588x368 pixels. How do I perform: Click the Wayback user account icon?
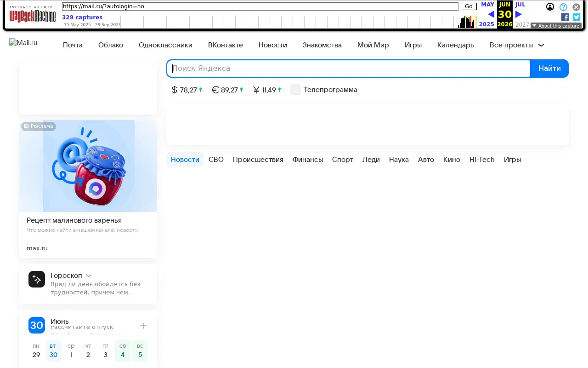coord(550,7)
